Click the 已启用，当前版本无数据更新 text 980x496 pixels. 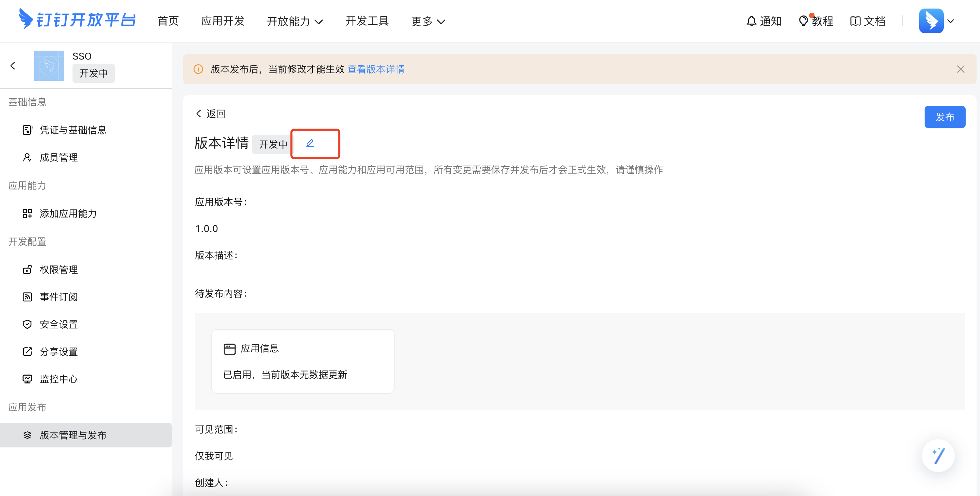[285, 375]
